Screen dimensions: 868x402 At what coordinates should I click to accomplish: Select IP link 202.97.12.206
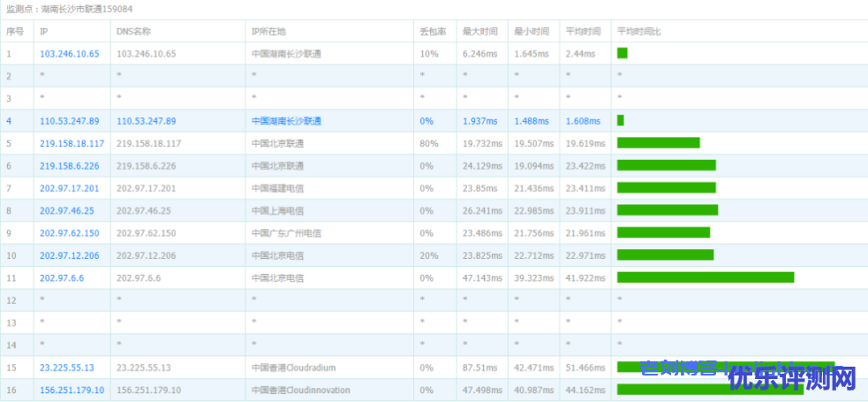click(x=69, y=255)
